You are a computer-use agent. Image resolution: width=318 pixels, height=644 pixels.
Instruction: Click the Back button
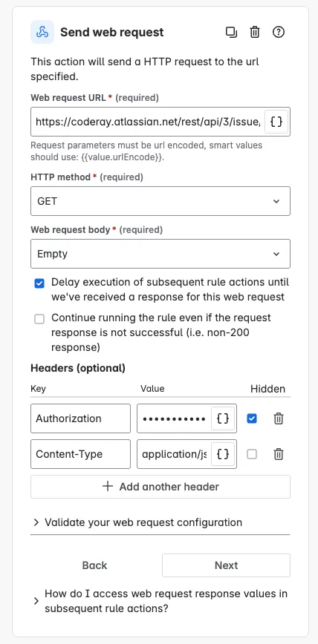click(94, 565)
